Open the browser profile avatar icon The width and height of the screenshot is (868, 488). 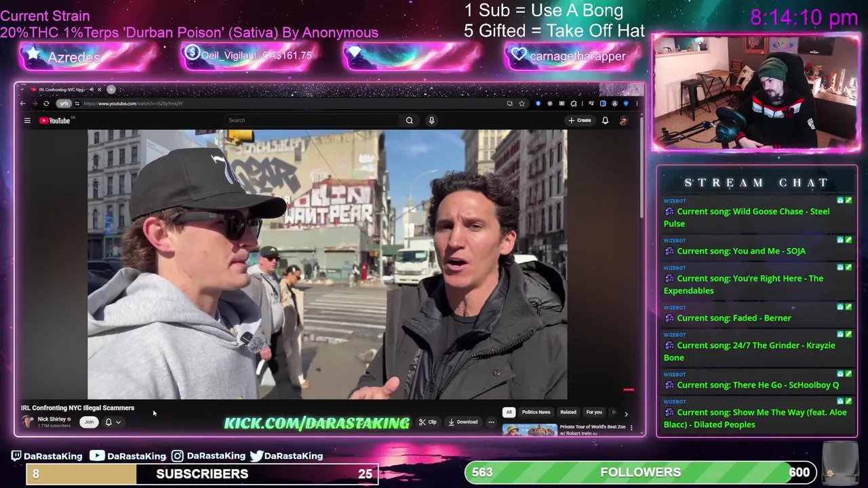click(x=614, y=104)
